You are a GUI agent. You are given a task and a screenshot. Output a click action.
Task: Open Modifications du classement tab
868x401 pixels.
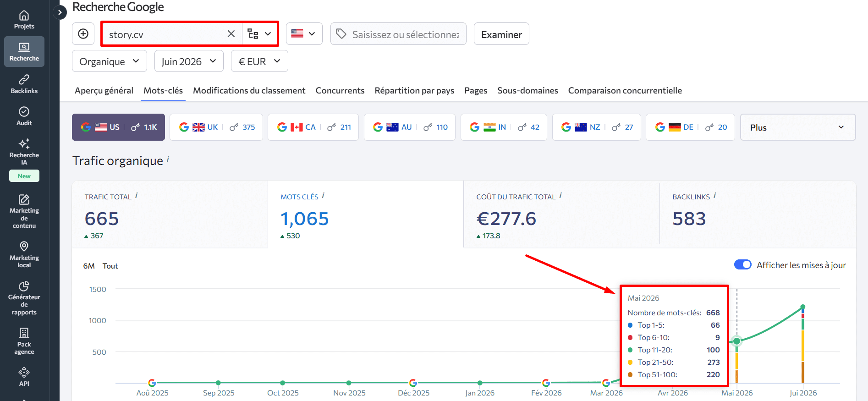[249, 91]
